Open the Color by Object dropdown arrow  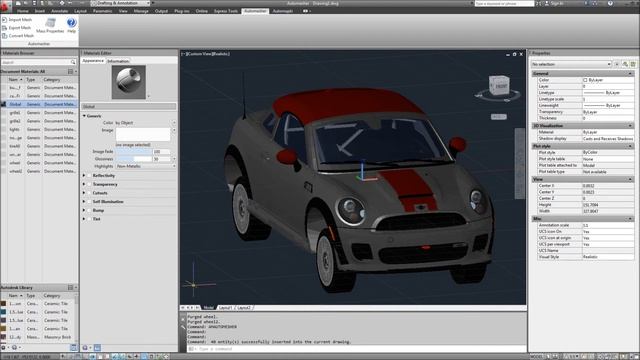pyautogui.click(x=174, y=122)
